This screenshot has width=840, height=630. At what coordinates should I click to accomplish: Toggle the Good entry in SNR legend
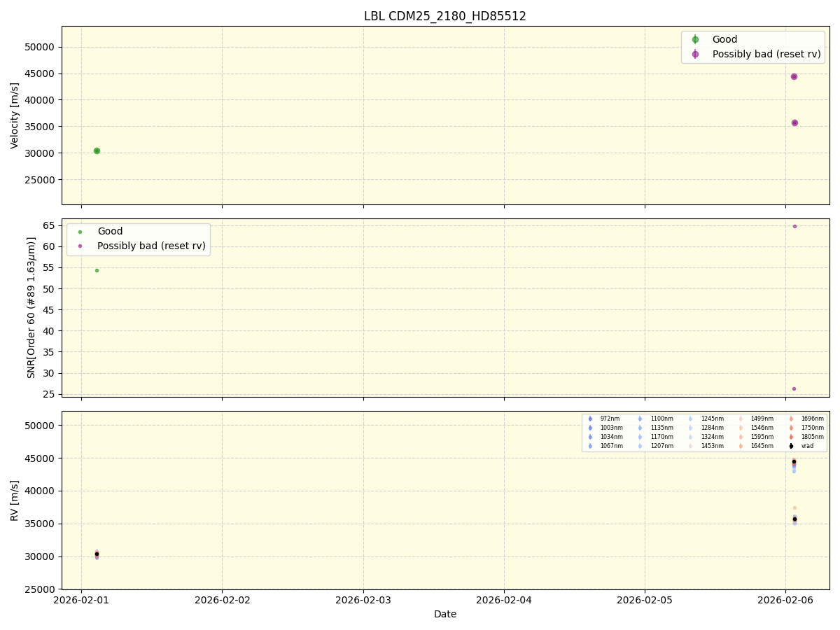click(81, 230)
